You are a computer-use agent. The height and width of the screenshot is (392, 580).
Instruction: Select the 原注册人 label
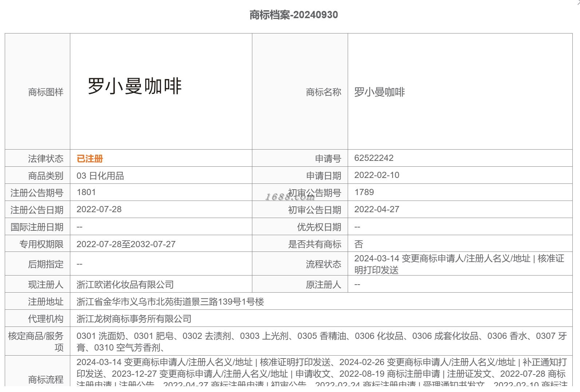coord(323,285)
